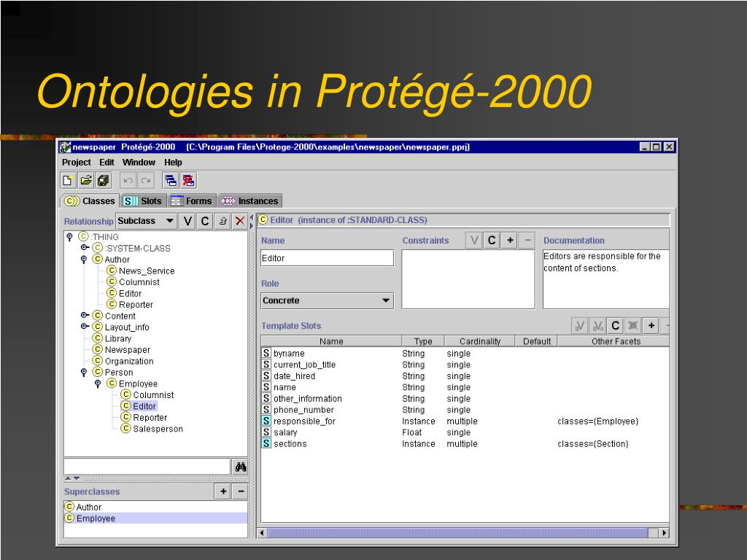This screenshot has height=560, width=747.
Task: Click the binoculars find class icon
Action: tap(241, 467)
